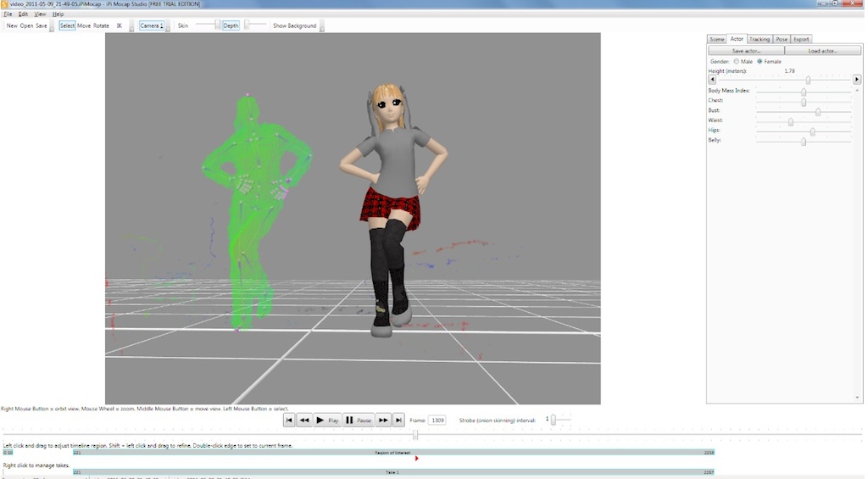Start playback with the Play button
The height and width of the screenshot is (479, 868).
tap(326, 421)
